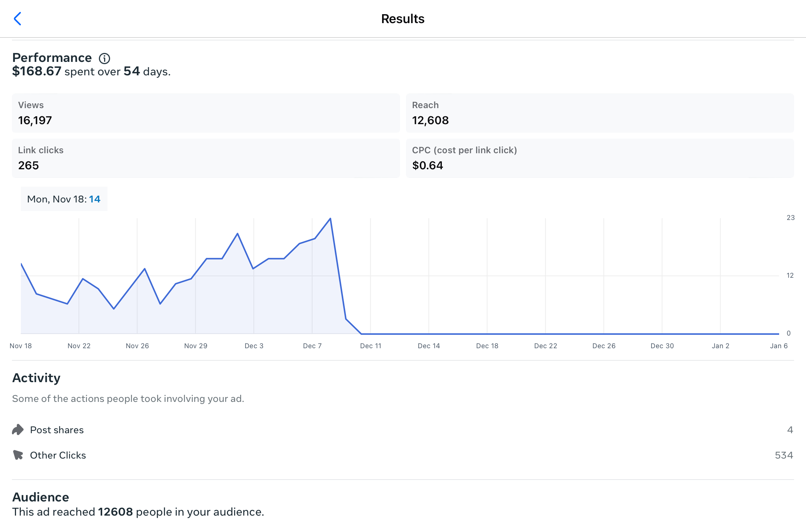The image size is (806, 532).
Task: Click the Dec 7 axis label
Action: (x=312, y=346)
